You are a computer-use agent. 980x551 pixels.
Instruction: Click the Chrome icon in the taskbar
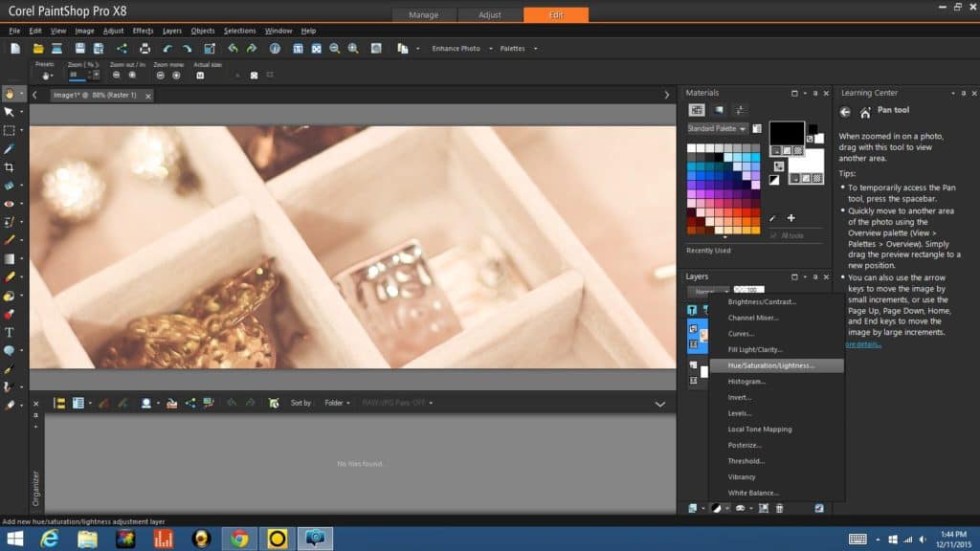click(239, 538)
